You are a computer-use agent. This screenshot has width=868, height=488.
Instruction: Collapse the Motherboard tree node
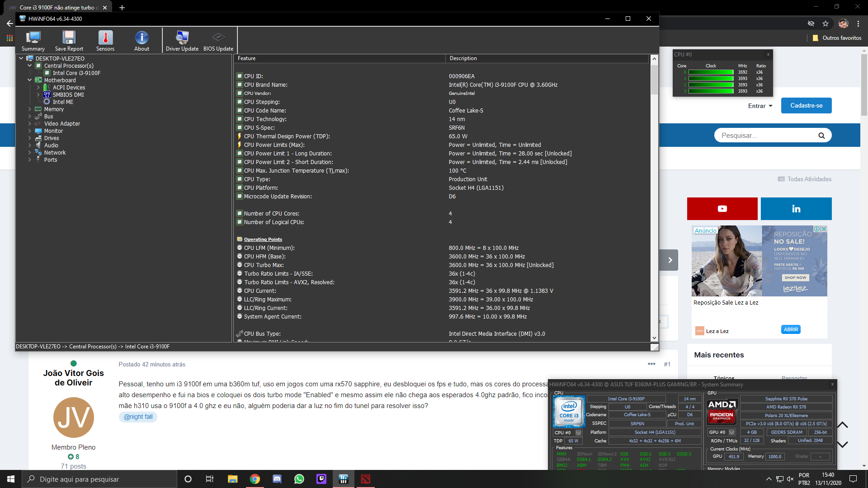pyautogui.click(x=30, y=80)
